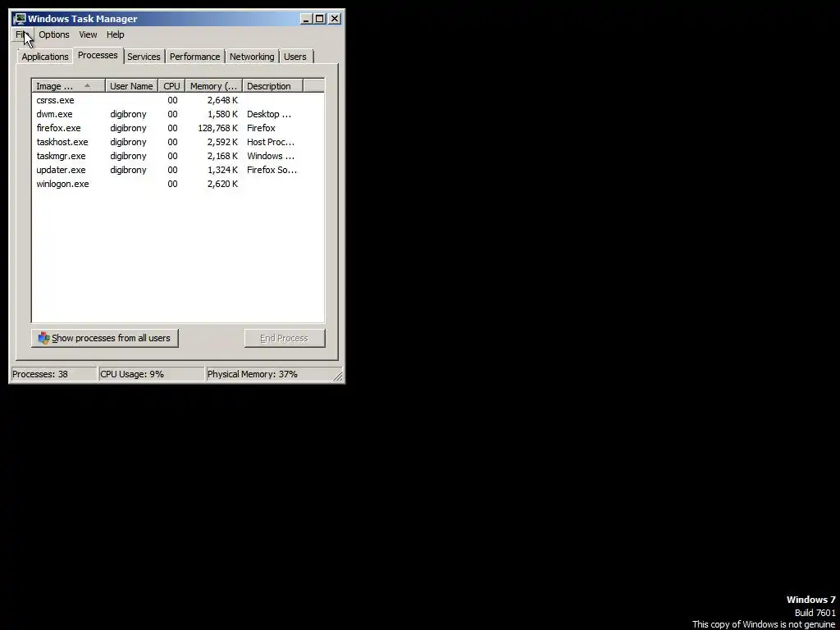
Task: Sort by Description column header
Action: [x=272, y=86]
